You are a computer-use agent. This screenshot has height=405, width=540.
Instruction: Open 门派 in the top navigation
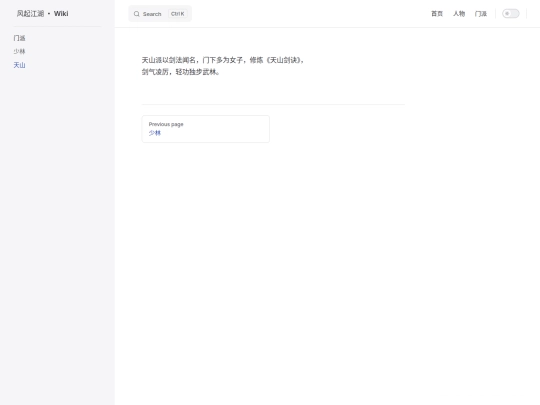click(x=481, y=14)
